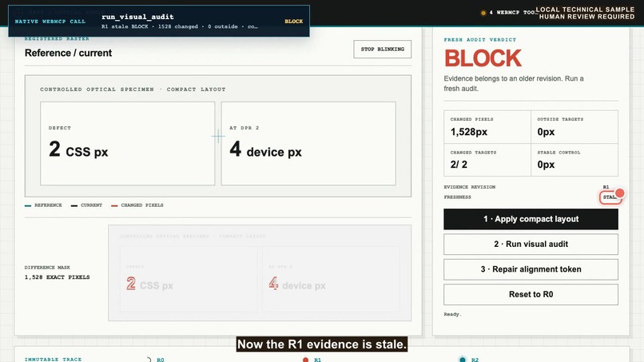This screenshot has height=362, width=644.
Task: Click 'CONTROLLED OPTICAL SPECIMEN · COMPACT LAYOUT' caption
Action: (133, 90)
